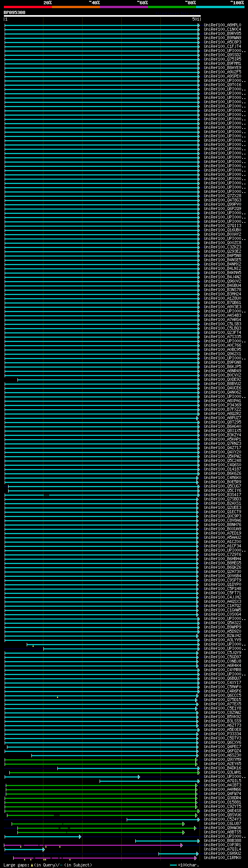Select hit label UniRef100_B3S4I7

click(222, 495)
